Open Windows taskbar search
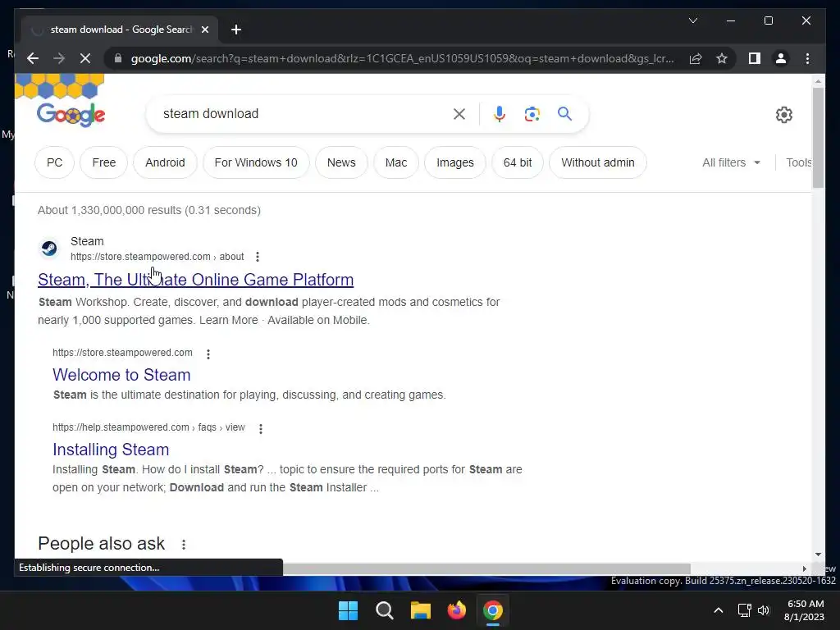Screen dimensions: 840x630 coord(384,610)
